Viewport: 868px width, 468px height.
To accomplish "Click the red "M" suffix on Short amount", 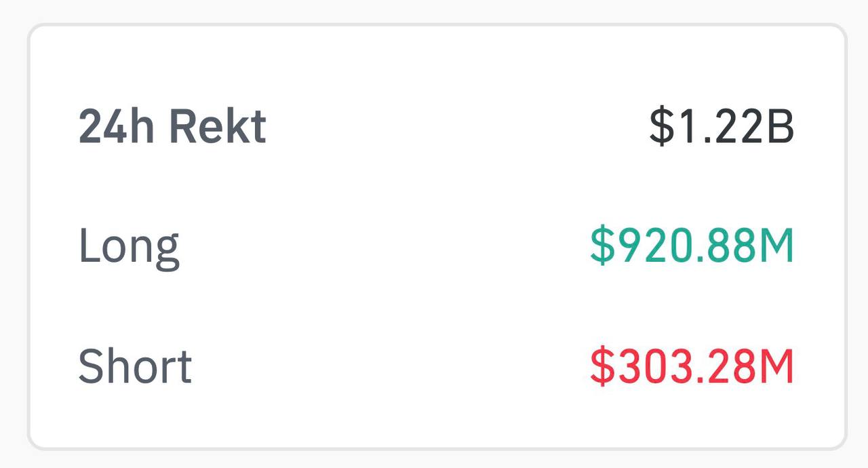I will 776,366.
